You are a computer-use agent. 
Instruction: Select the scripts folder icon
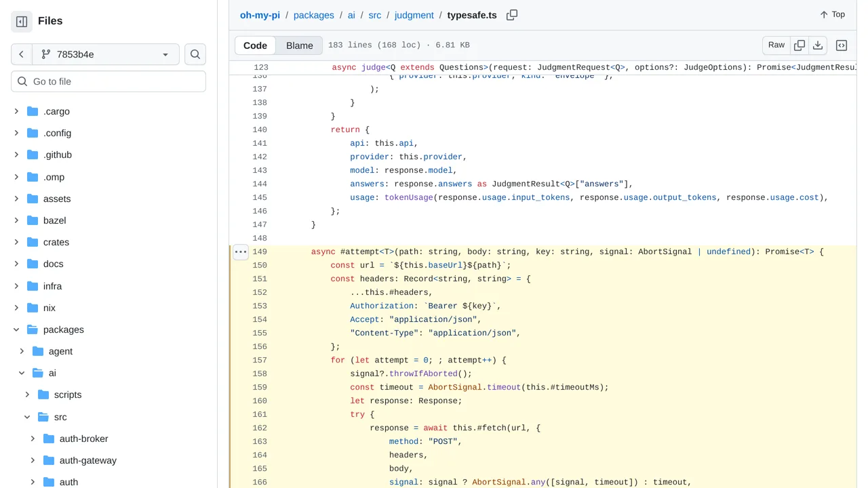pyautogui.click(x=43, y=394)
